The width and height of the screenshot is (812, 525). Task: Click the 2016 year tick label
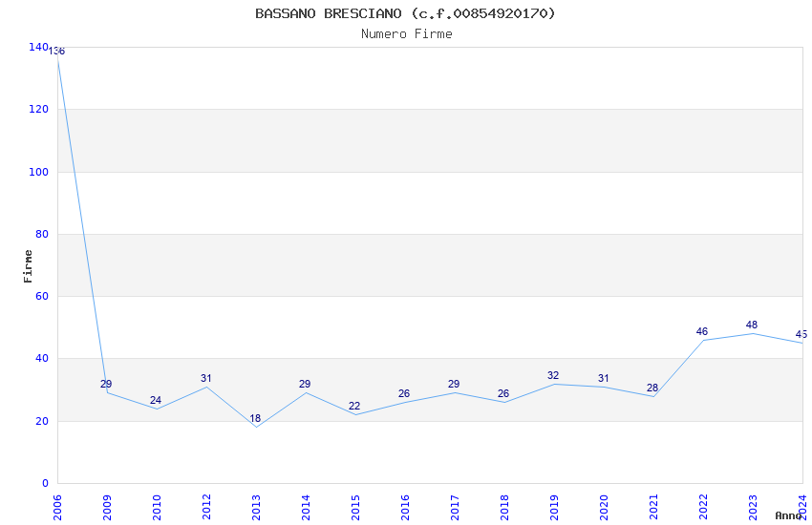coord(405,507)
